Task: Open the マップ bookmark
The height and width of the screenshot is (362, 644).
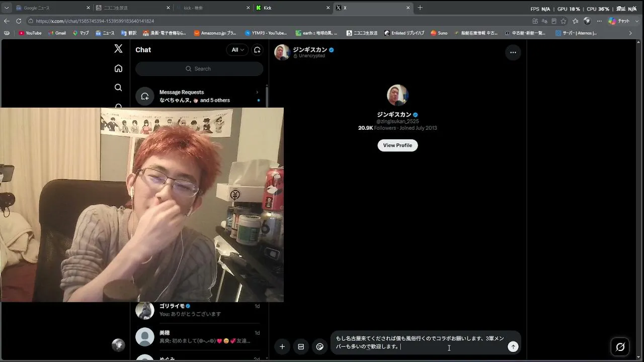Action: point(80,33)
